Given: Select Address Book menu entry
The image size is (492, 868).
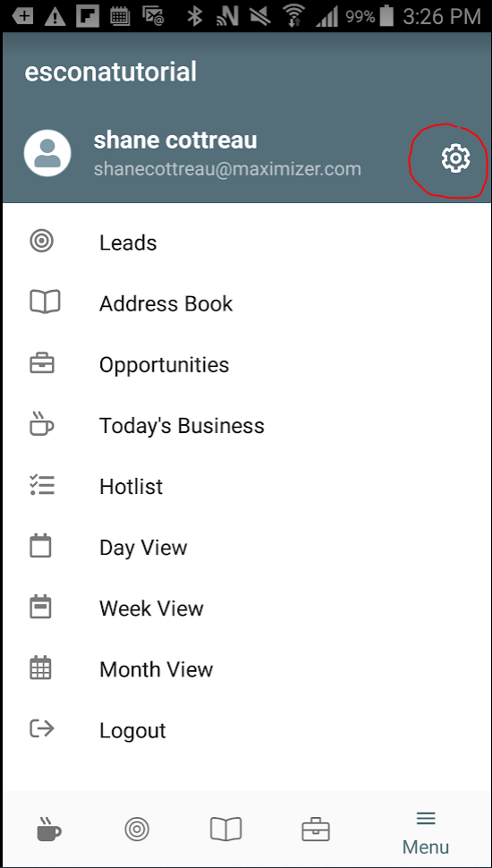Looking at the screenshot, I should [x=246, y=303].
